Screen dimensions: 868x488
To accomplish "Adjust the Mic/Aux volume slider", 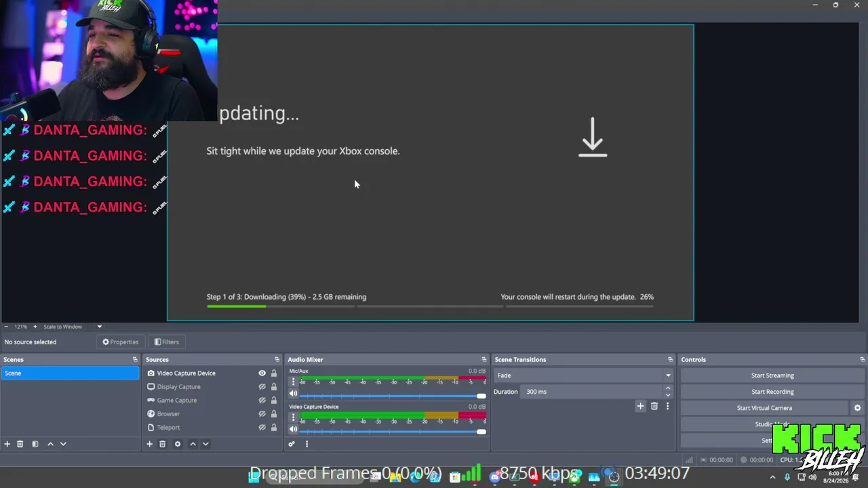I will click(393, 396).
